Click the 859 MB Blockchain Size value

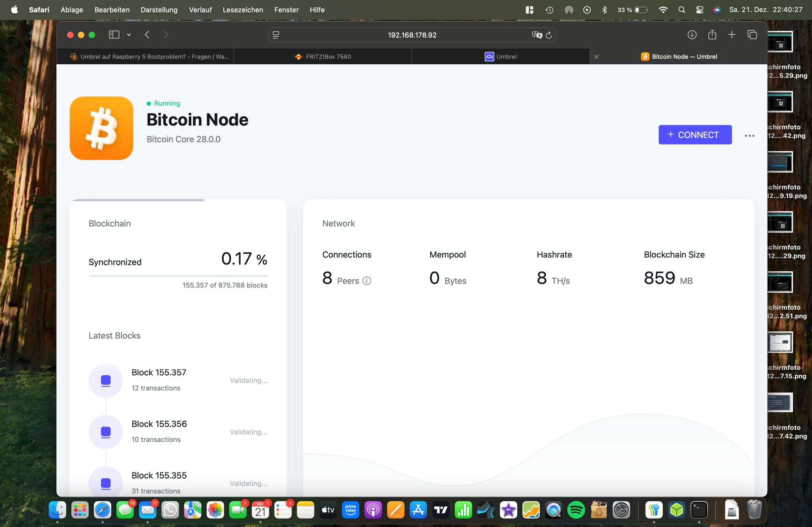tap(668, 278)
